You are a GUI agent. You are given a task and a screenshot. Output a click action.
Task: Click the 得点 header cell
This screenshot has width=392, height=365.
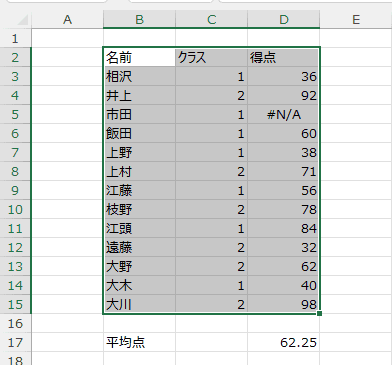(x=284, y=58)
